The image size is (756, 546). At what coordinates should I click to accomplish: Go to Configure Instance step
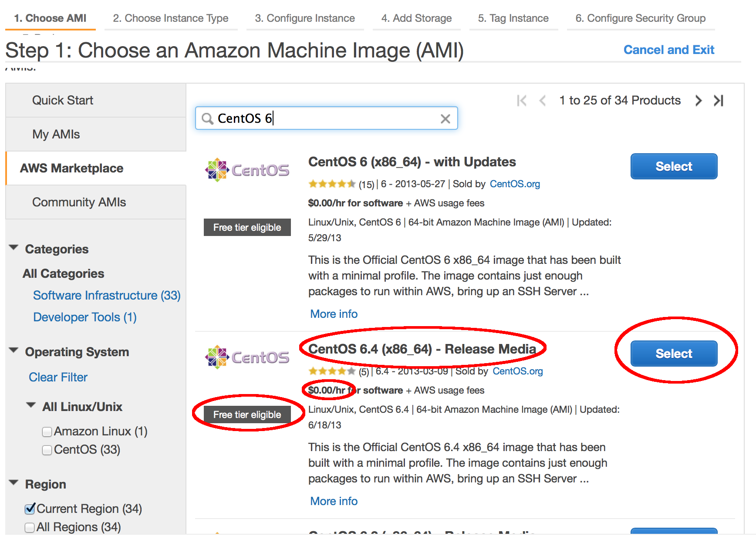tap(305, 18)
